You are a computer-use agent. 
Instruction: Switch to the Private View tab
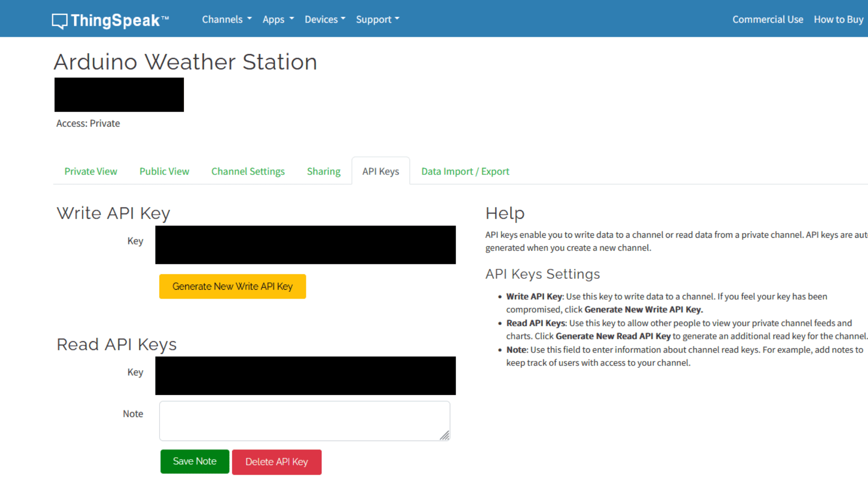tap(91, 171)
